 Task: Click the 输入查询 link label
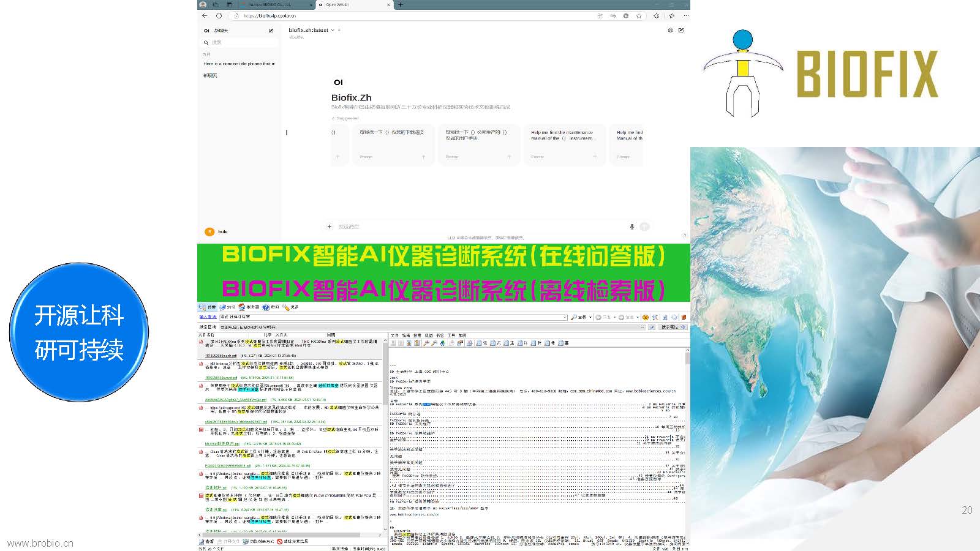(208, 317)
